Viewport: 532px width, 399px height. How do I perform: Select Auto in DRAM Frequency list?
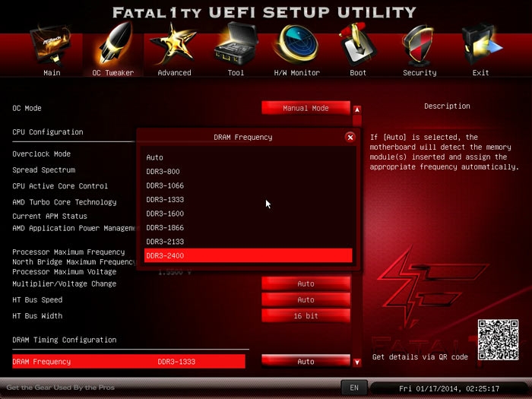[x=248, y=157]
